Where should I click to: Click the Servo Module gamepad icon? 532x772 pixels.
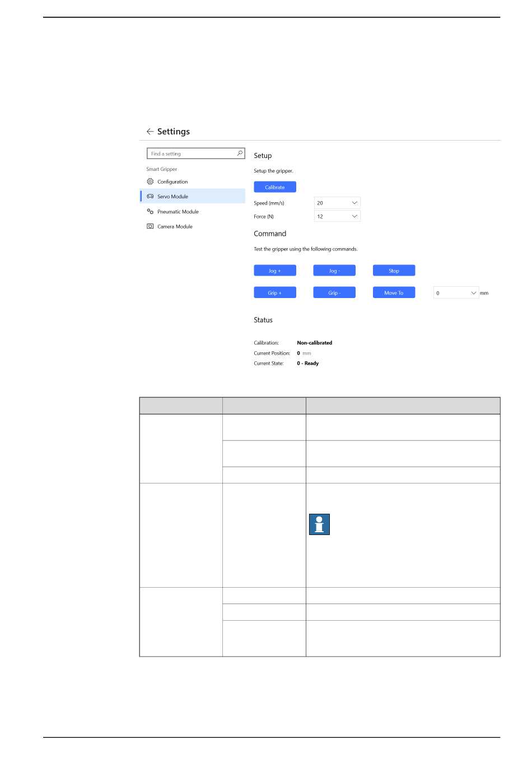point(150,197)
